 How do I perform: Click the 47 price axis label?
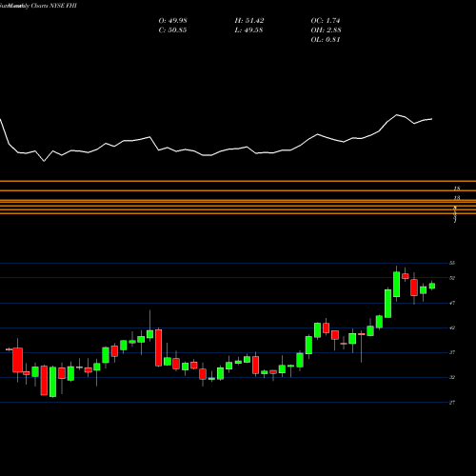pos(452,303)
